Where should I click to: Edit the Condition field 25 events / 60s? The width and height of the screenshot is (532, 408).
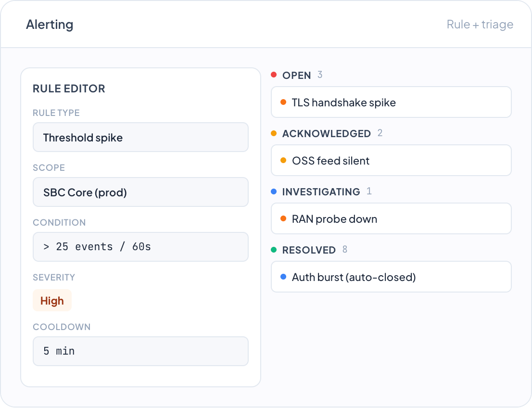click(x=140, y=247)
